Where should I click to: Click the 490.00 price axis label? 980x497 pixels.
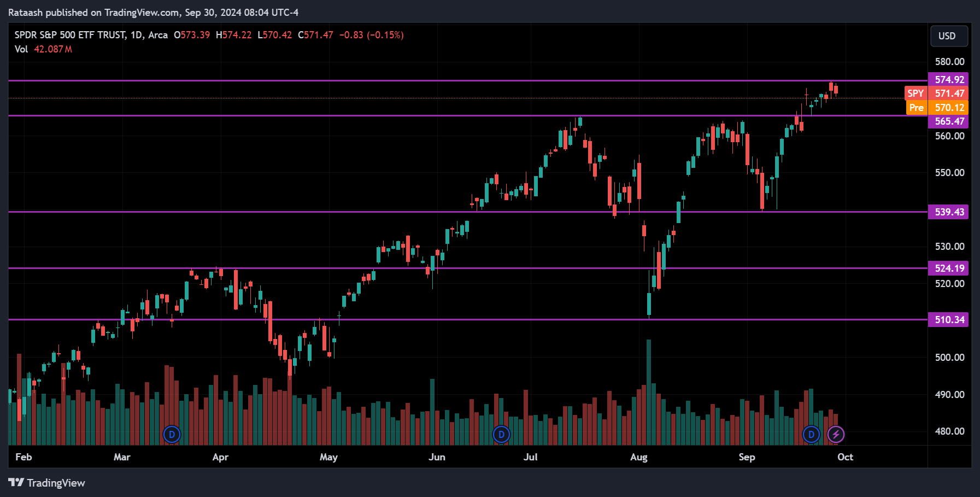(950, 395)
